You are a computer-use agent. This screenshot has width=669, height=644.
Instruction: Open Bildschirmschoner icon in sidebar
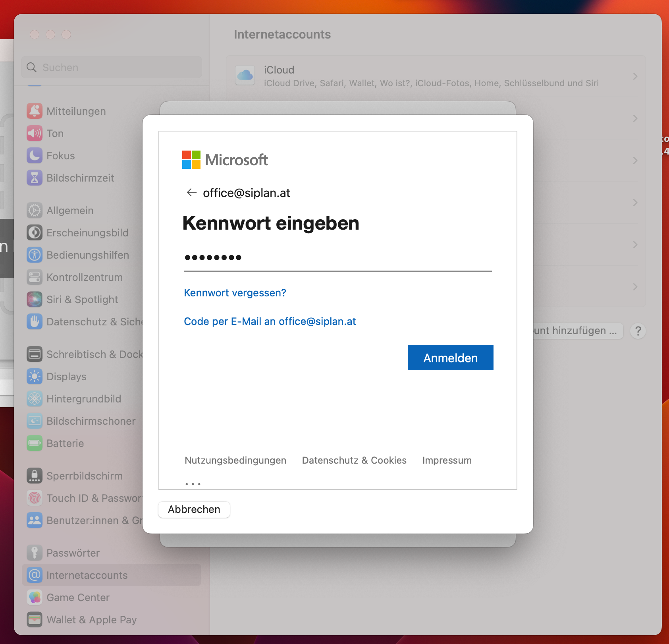click(35, 421)
